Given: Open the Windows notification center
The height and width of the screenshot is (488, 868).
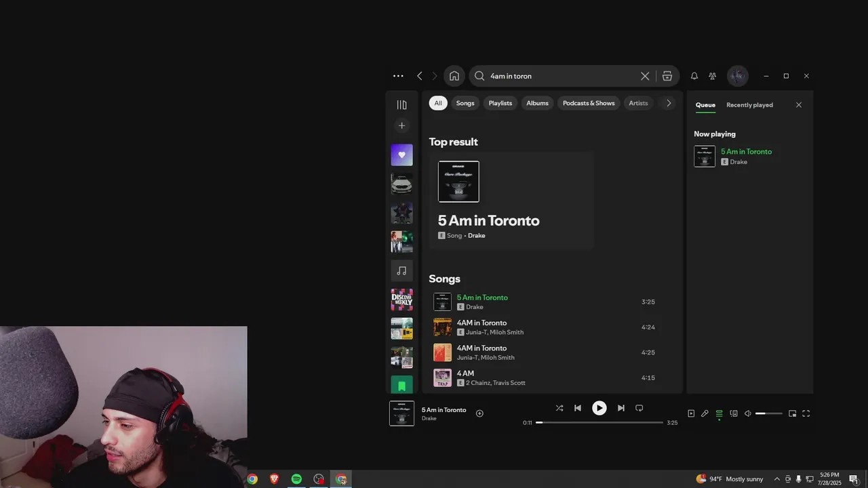Looking at the screenshot, I should 854,479.
